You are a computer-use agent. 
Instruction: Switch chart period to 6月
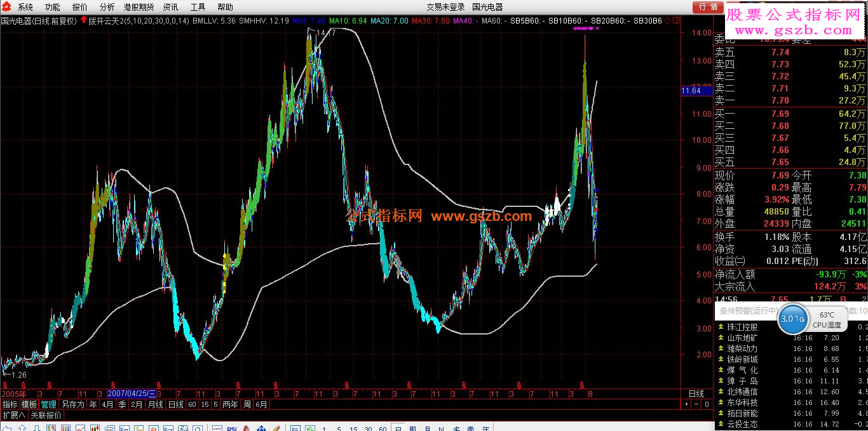[262, 404]
